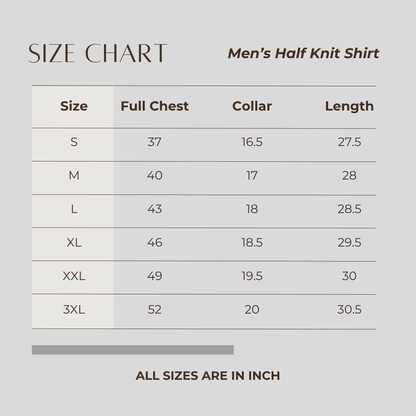
Task: Select the Collar column header
Action: click(x=252, y=106)
